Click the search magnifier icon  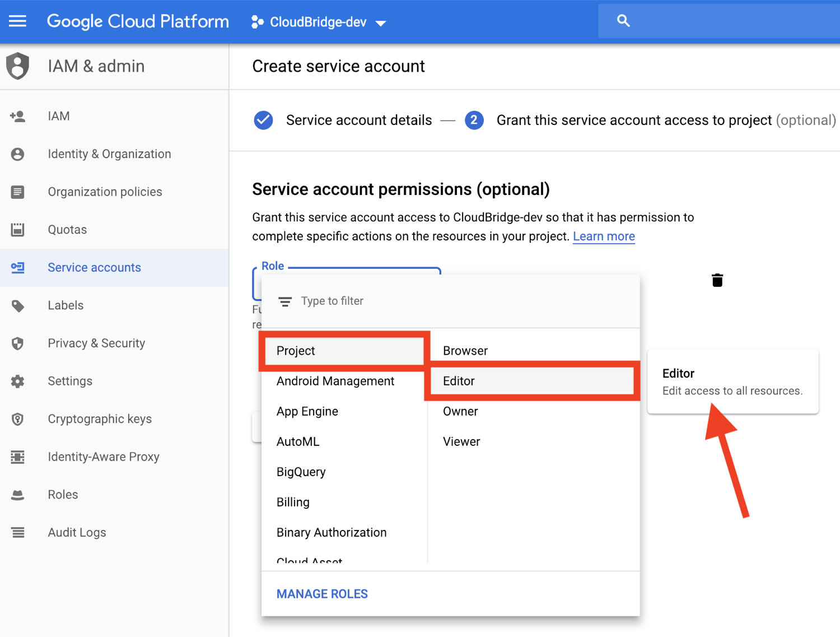click(x=623, y=21)
